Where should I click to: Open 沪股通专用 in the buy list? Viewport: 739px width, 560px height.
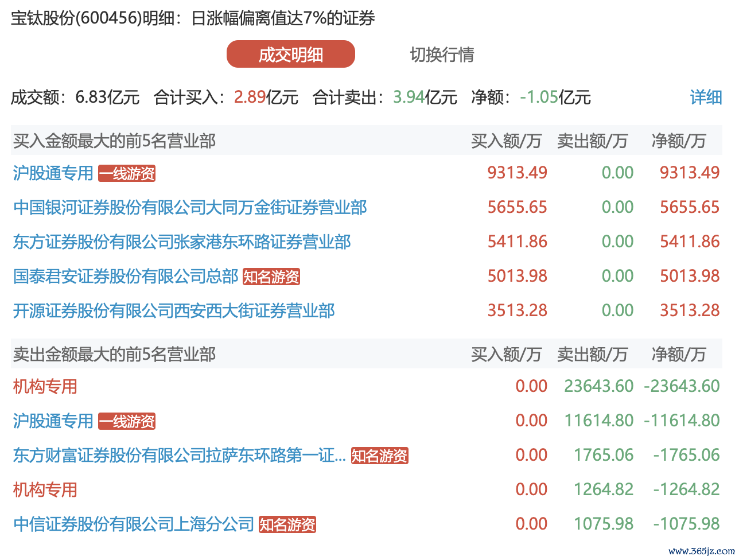tap(53, 173)
